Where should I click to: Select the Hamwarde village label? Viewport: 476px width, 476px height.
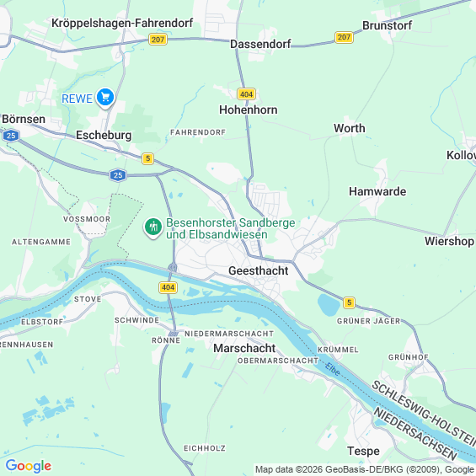click(x=377, y=191)
